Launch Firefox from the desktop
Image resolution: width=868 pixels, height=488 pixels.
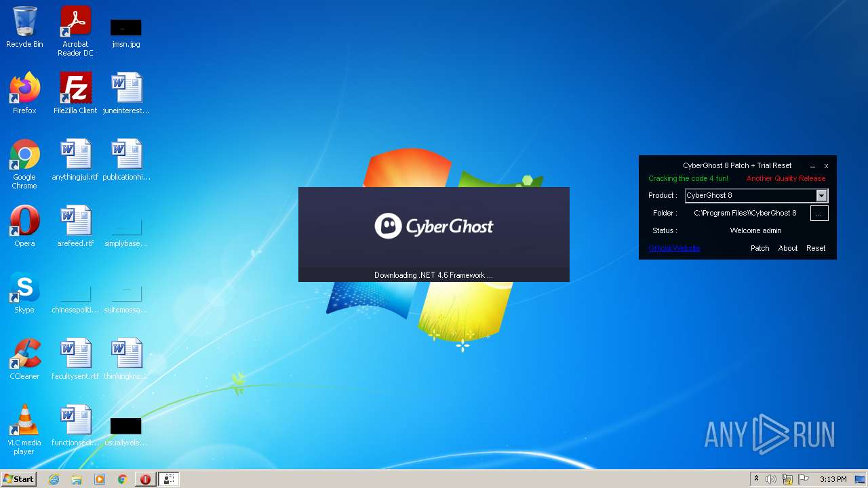(x=24, y=93)
